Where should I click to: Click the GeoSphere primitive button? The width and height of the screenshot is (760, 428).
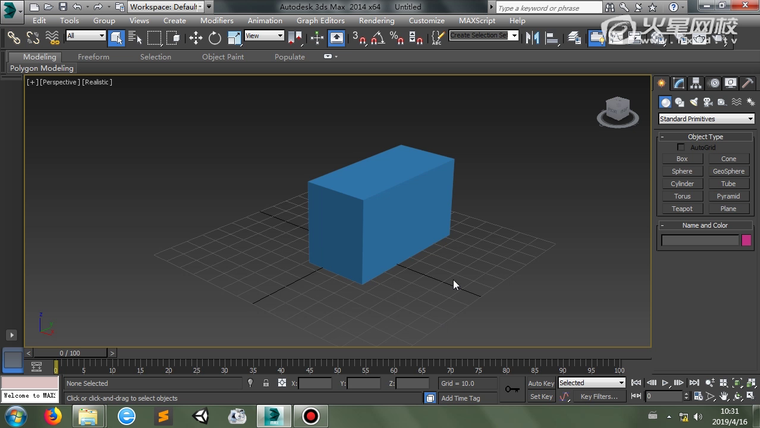point(728,171)
